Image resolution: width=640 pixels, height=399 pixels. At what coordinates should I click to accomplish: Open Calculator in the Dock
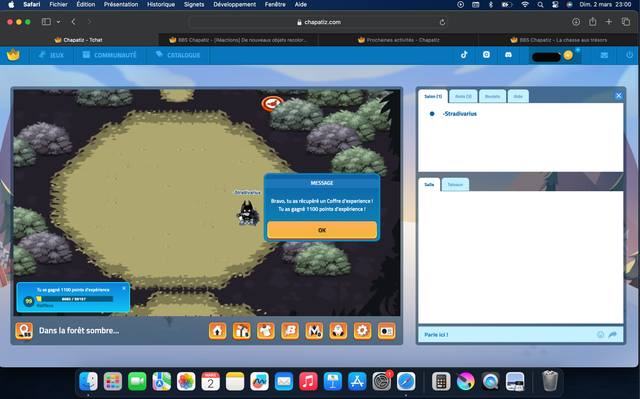(x=441, y=381)
